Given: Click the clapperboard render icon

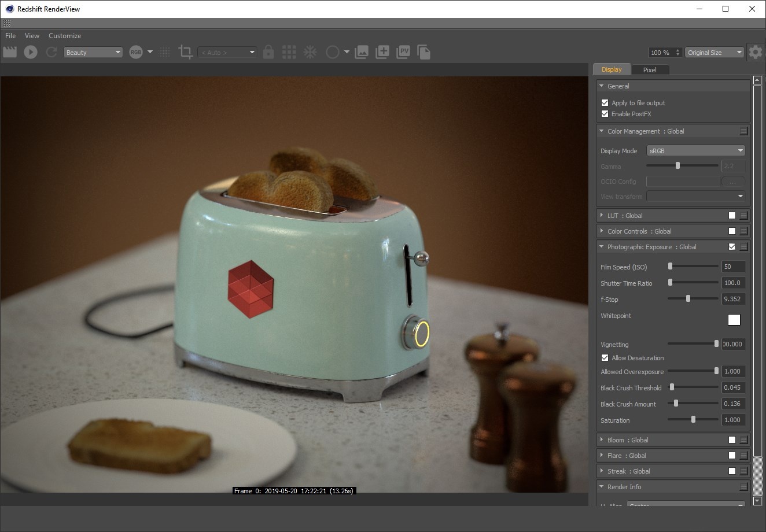Looking at the screenshot, I should point(9,52).
